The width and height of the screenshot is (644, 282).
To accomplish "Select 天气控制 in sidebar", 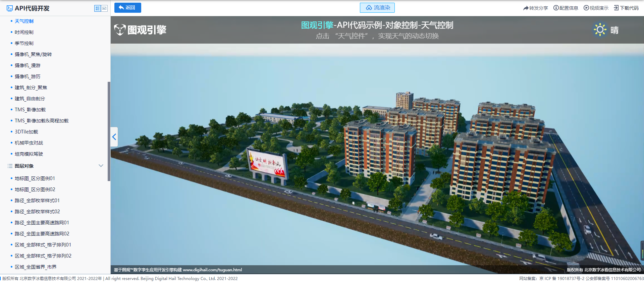I will 24,21.
